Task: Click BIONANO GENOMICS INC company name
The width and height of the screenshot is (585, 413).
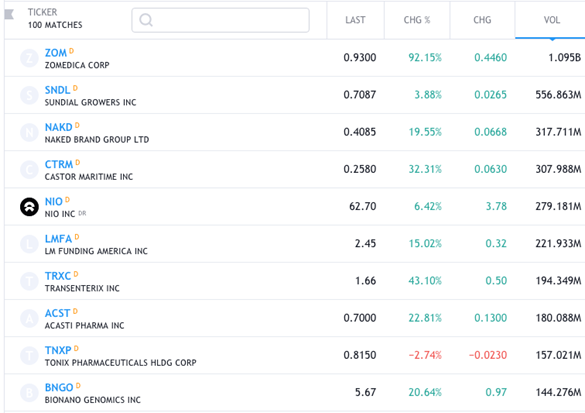Action: tap(93, 400)
